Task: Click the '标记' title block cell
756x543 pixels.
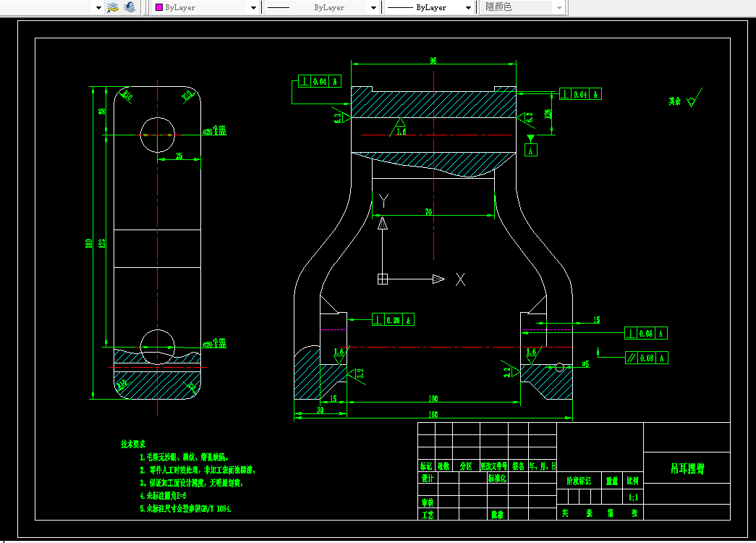Action: [426, 466]
